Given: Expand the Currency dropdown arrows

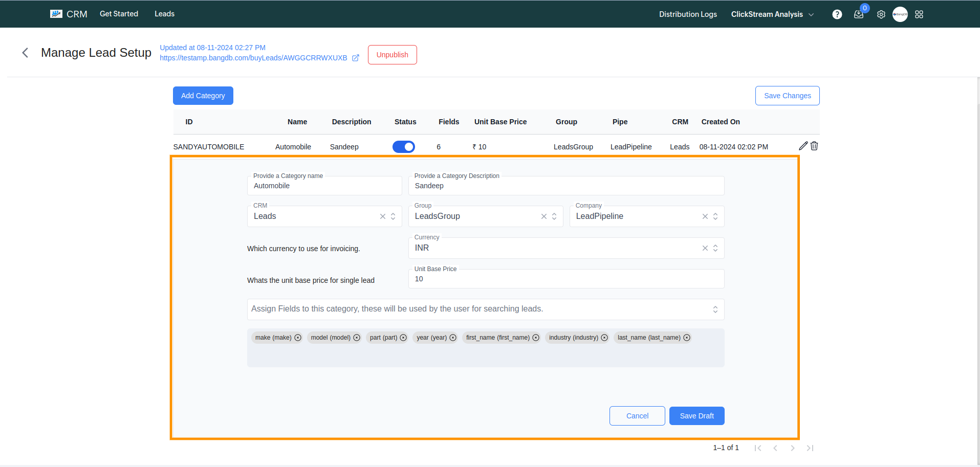Looking at the screenshot, I should (x=715, y=248).
